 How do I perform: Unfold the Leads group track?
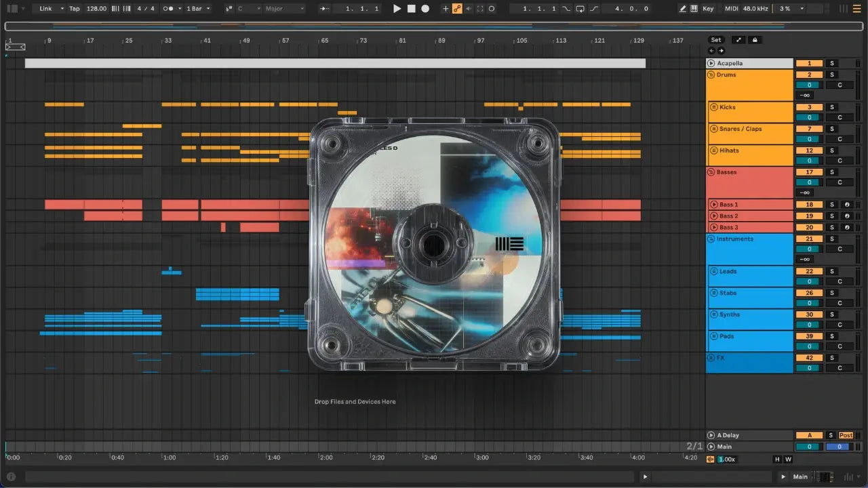(x=713, y=271)
